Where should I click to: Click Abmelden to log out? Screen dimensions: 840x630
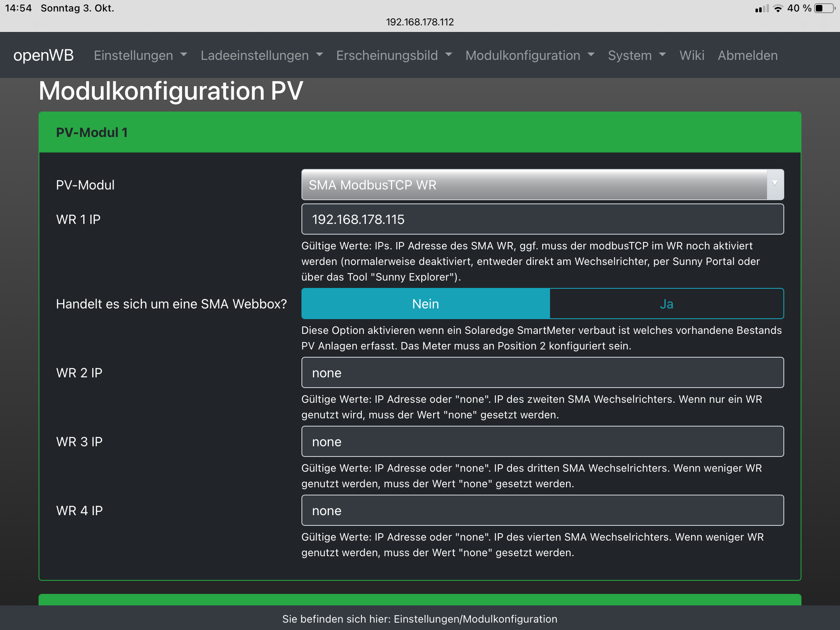tap(747, 55)
